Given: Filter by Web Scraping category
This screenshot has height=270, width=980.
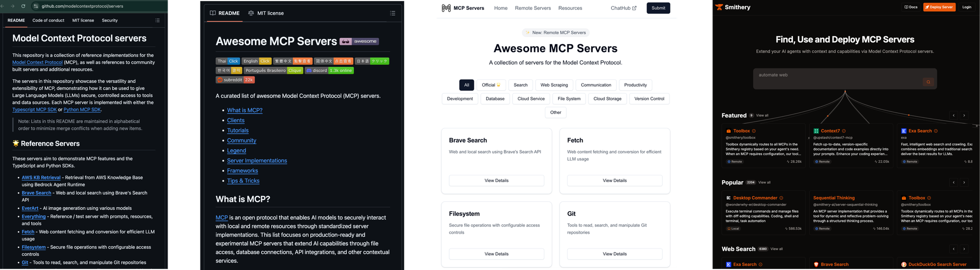Looking at the screenshot, I should [554, 85].
